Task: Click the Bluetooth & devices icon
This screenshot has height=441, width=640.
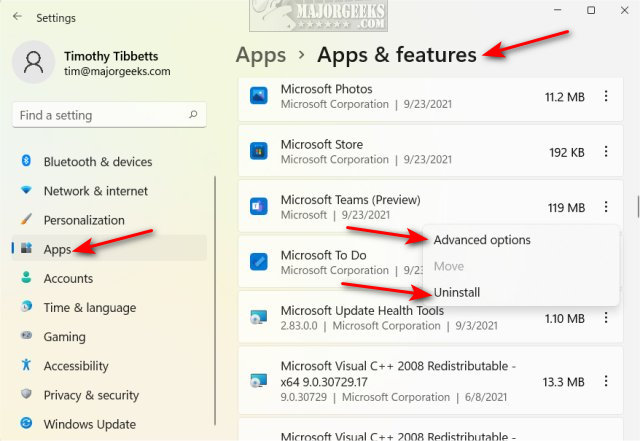Action: click(x=26, y=162)
